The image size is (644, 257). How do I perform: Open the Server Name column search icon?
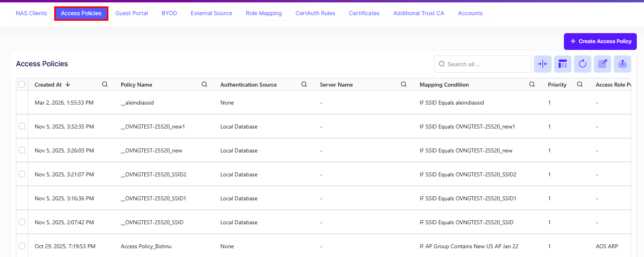tap(404, 84)
